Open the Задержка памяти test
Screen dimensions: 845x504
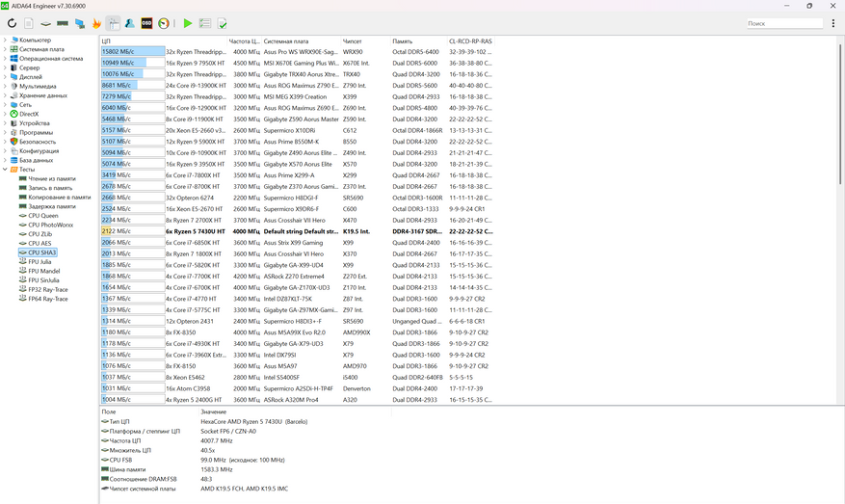(x=52, y=206)
